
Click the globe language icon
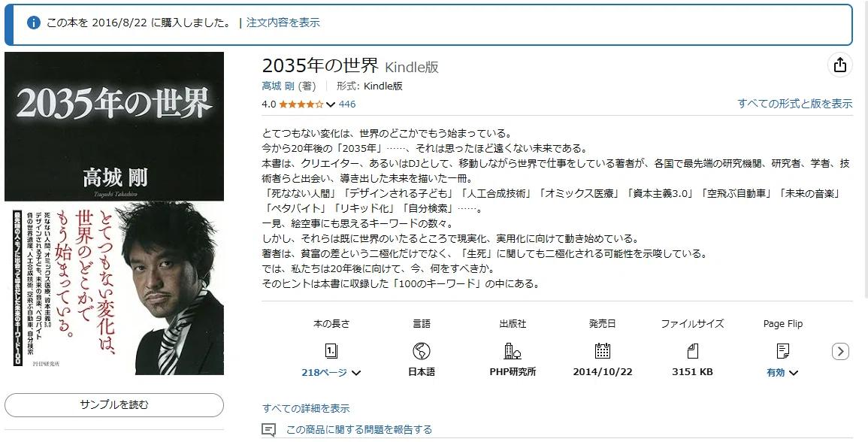422,350
